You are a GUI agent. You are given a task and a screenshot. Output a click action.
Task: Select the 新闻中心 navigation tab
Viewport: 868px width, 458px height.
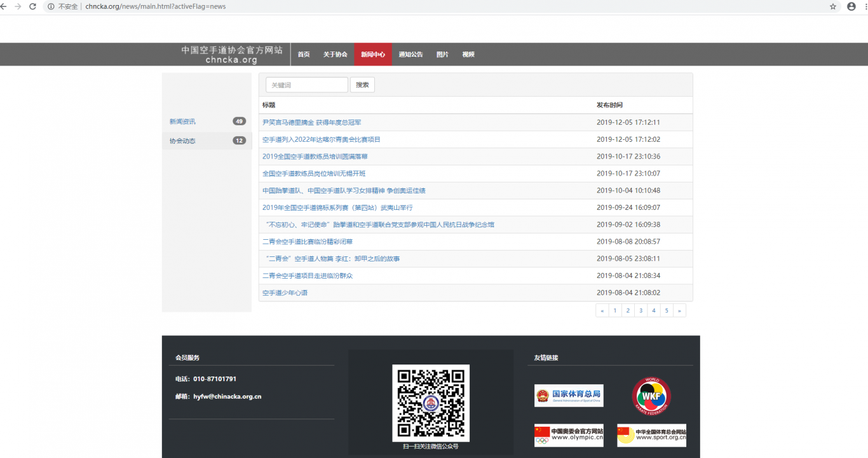[x=373, y=55]
